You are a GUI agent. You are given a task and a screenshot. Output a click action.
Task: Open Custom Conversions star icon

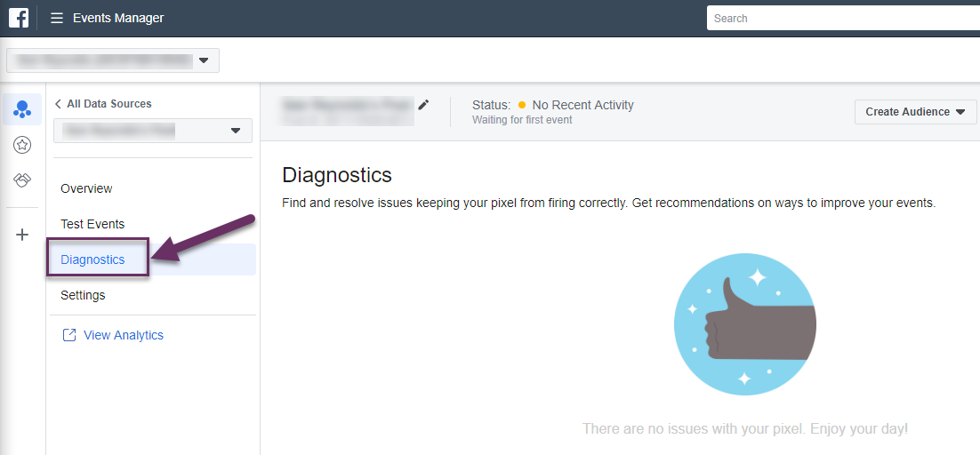click(23, 145)
